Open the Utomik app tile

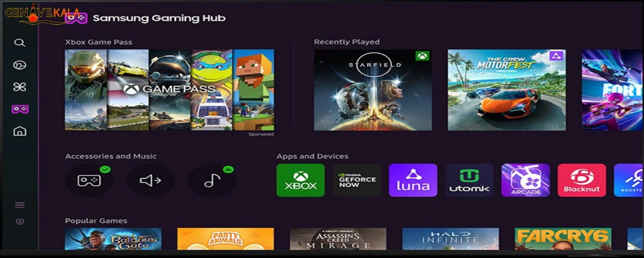point(469,180)
